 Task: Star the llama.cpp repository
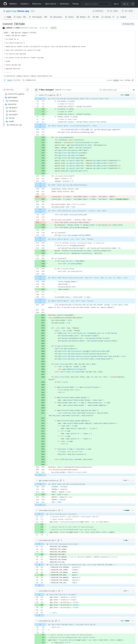[127, 11]
